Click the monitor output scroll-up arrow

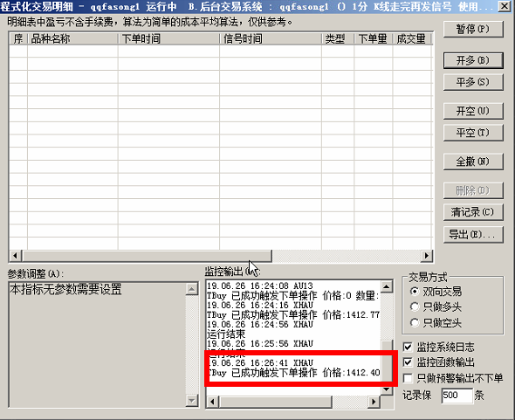(x=387, y=286)
